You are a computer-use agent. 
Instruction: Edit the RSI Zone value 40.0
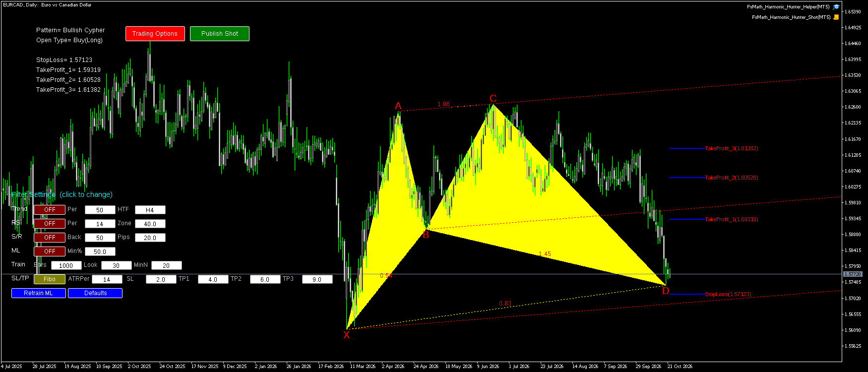coord(150,224)
